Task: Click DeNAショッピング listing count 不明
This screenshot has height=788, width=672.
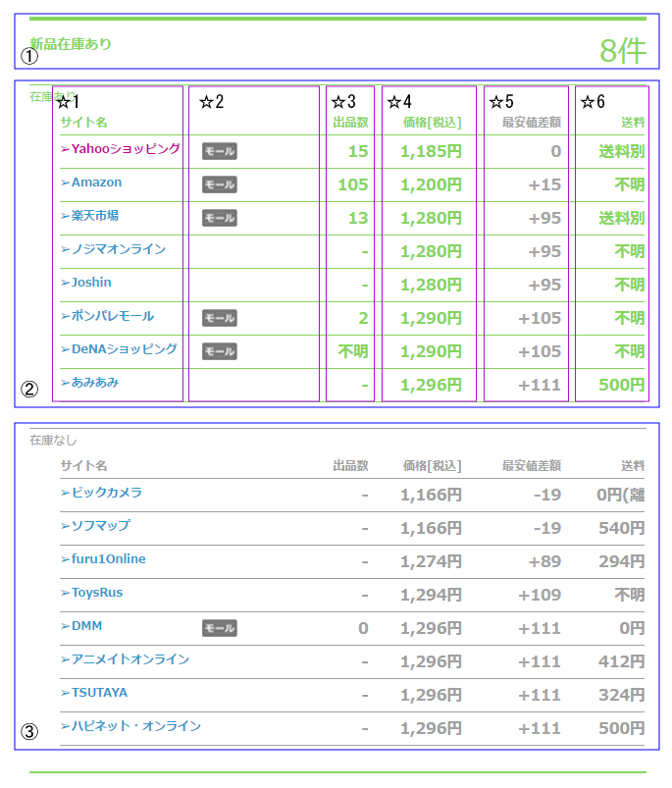Action: (353, 351)
